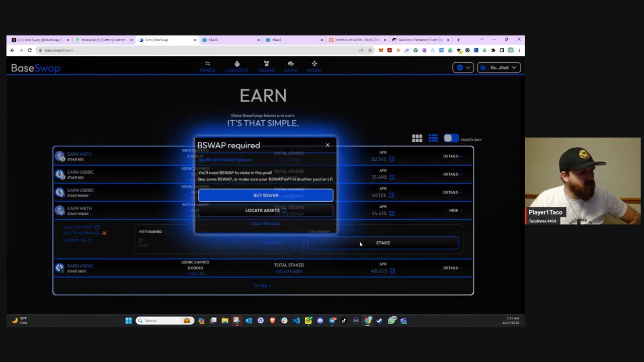
Task: Switch to BaseScan Transaction Hash tab
Action: point(421,40)
